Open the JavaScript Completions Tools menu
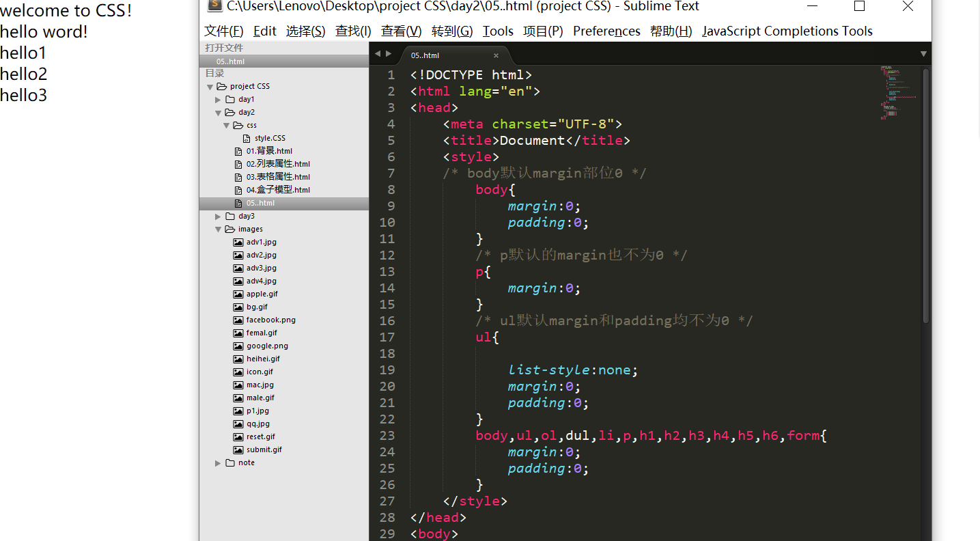980x541 pixels. pyautogui.click(x=787, y=31)
